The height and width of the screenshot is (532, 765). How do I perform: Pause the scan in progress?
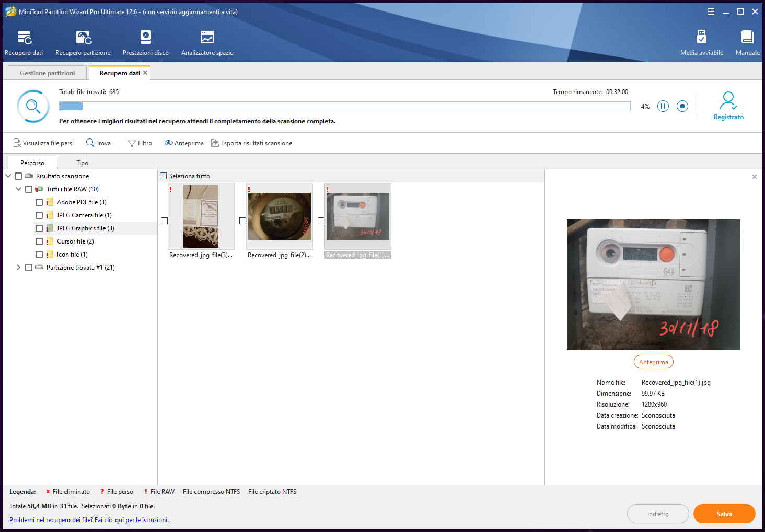click(x=663, y=106)
